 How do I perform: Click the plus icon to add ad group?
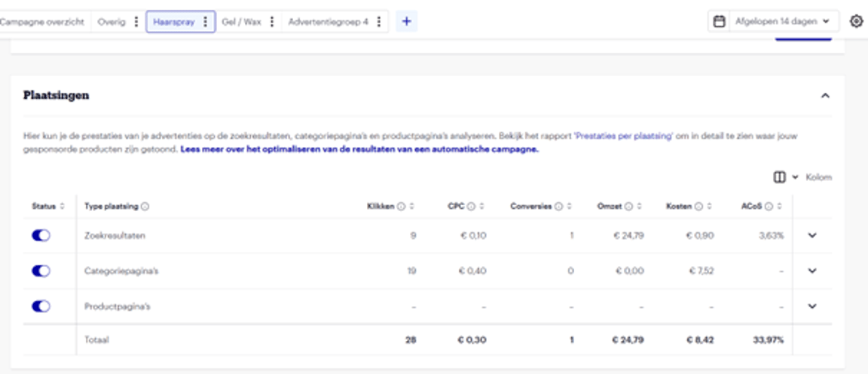coord(406,22)
